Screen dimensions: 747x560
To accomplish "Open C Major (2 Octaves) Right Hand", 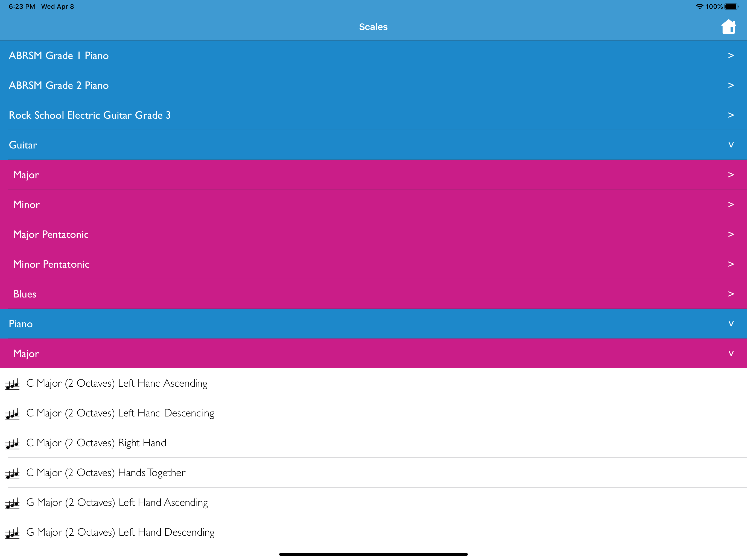I will click(373, 442).
